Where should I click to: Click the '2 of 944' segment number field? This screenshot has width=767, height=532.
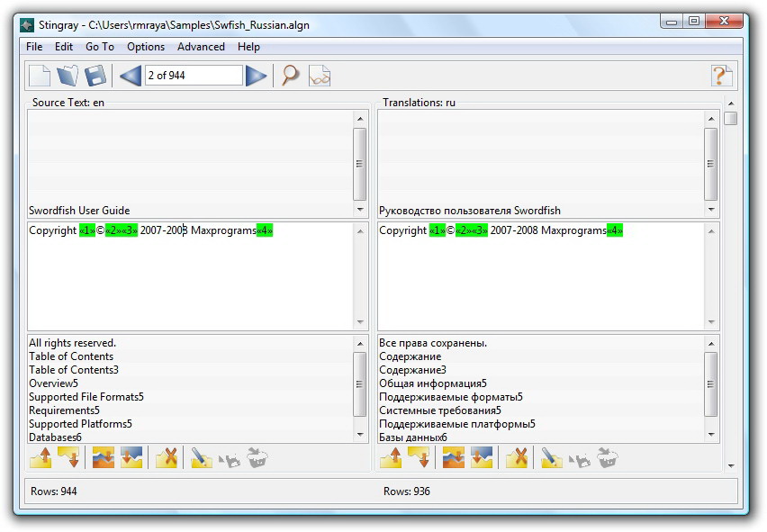pos(194,76)
